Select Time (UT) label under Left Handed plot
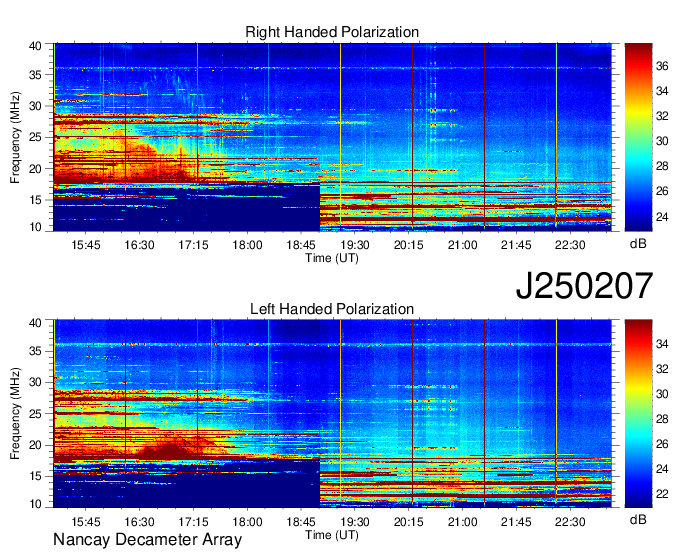Viewport: 680px width, 552px height. click(332, 535)
